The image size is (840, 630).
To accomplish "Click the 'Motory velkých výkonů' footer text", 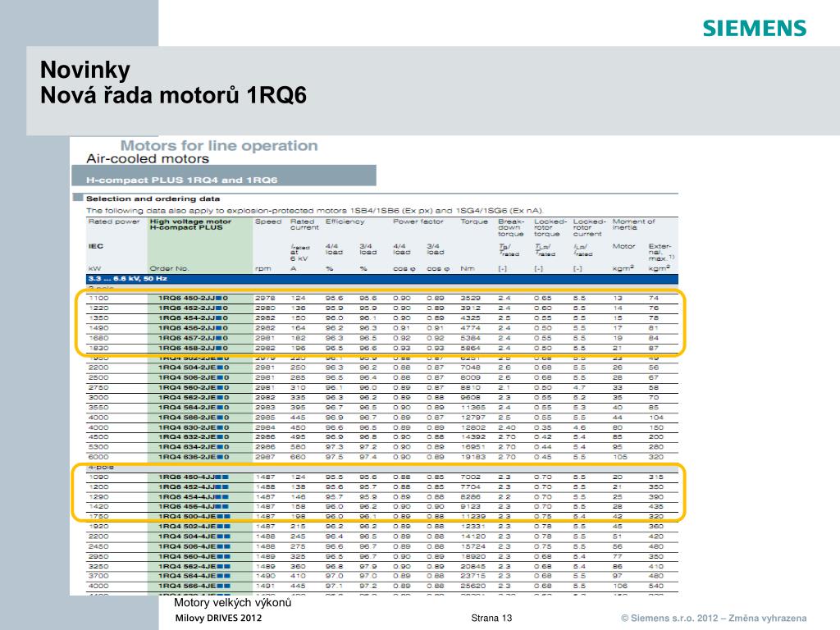I will (x=232, y=603).
